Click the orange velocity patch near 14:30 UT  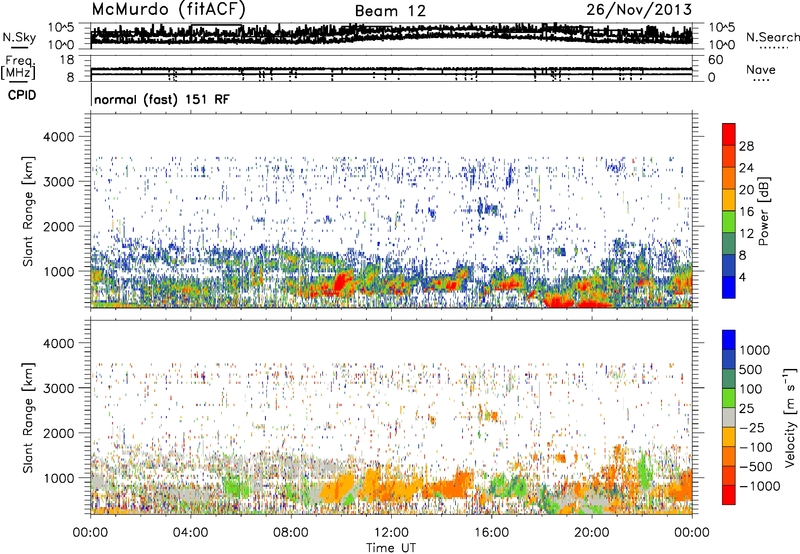pyautogui.click(x=450, y=488)
